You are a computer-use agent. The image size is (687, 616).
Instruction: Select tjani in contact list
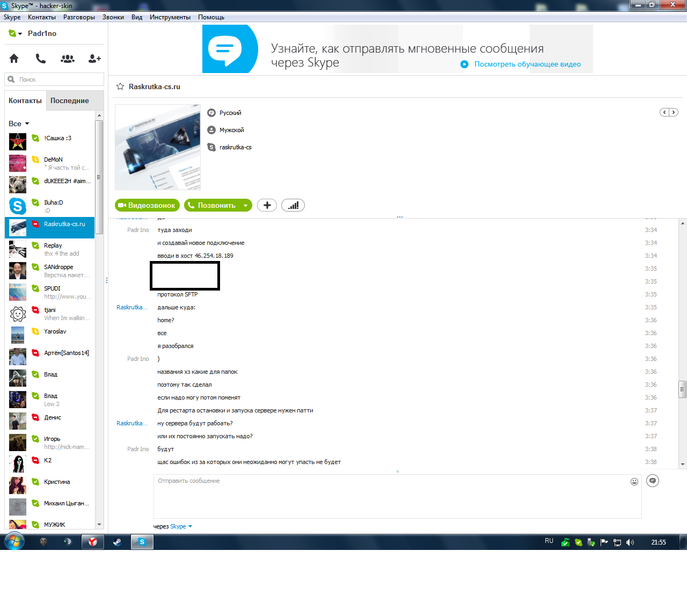[50, 314]
